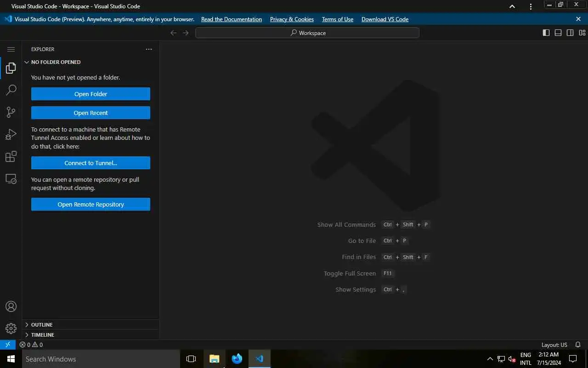Open the Search view in activity bar
Screen dimensions: 588x368
[x=11, y=90]
